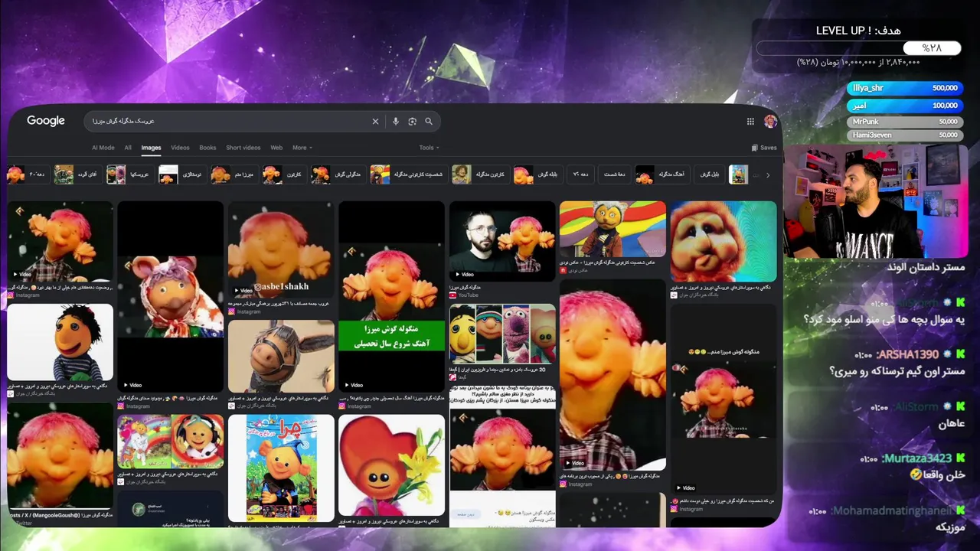This screenshot has height=551, width=980.
Task: Click chat username Murtaza3423
Action: tap(916, 458)
